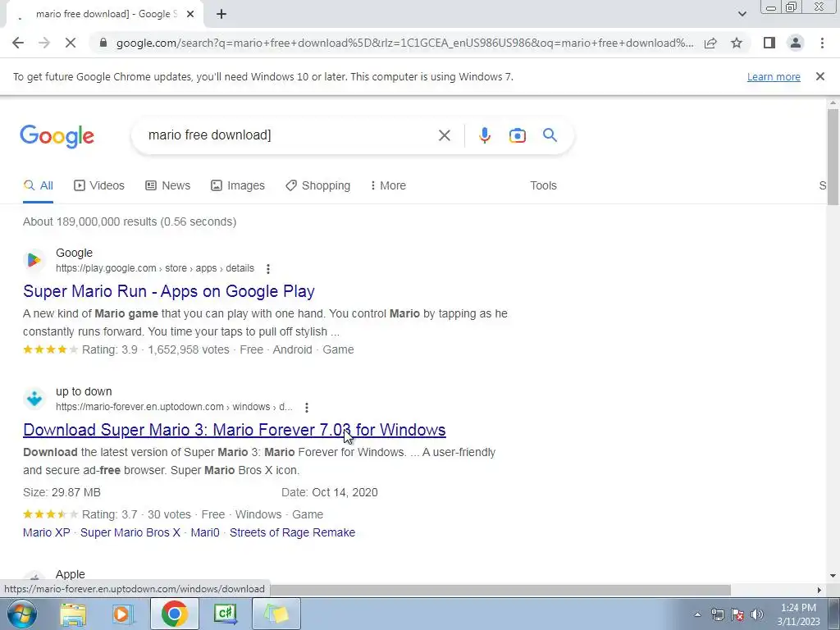The image size is (840, 630).
Task: Click the share page icon in the address bar
Action: [711, 43]
